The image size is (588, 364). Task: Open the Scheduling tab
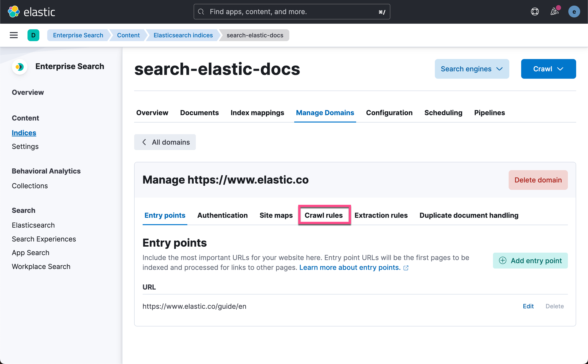[443, 113]
